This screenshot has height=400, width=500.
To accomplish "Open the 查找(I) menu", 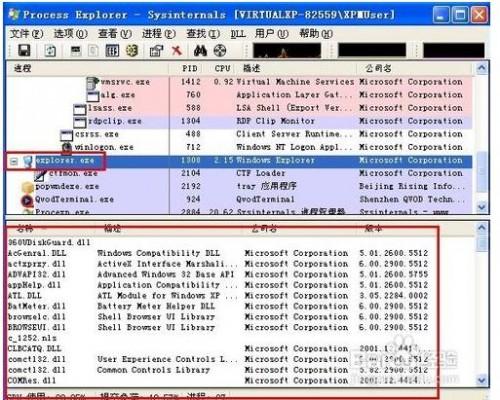I will click(203, 34).
